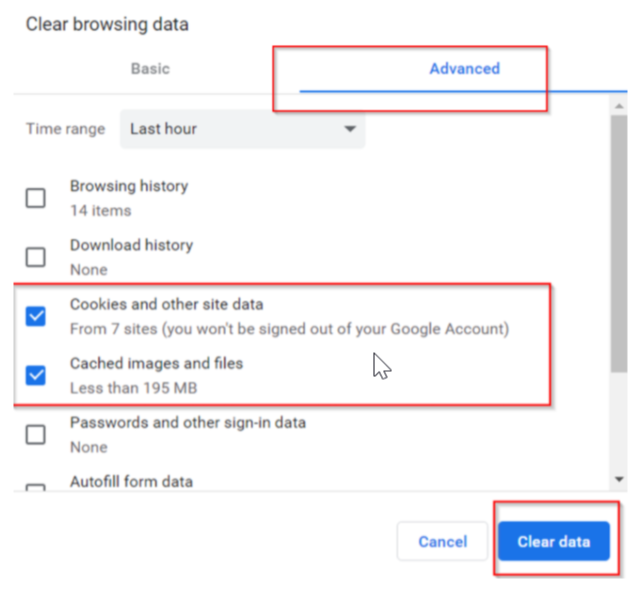Check the Download history checkbox

point(36,257)
